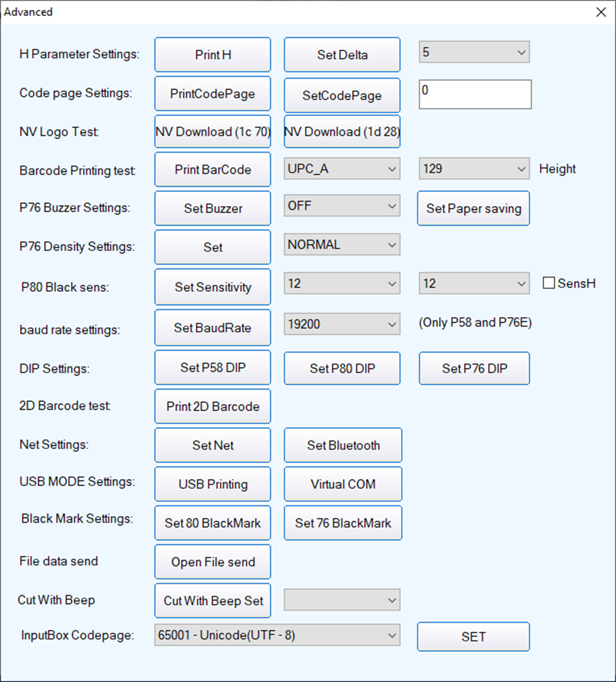Click the SetCodePage button

(x=342, y=95)
